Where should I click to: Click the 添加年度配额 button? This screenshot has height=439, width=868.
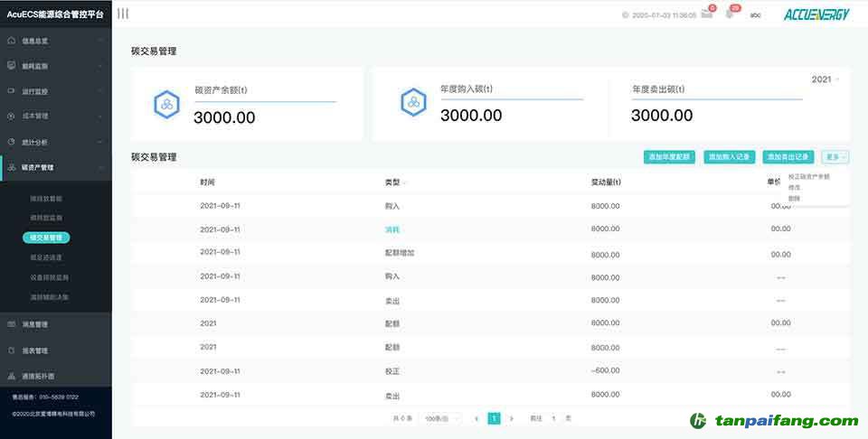[x=669, y=157]
